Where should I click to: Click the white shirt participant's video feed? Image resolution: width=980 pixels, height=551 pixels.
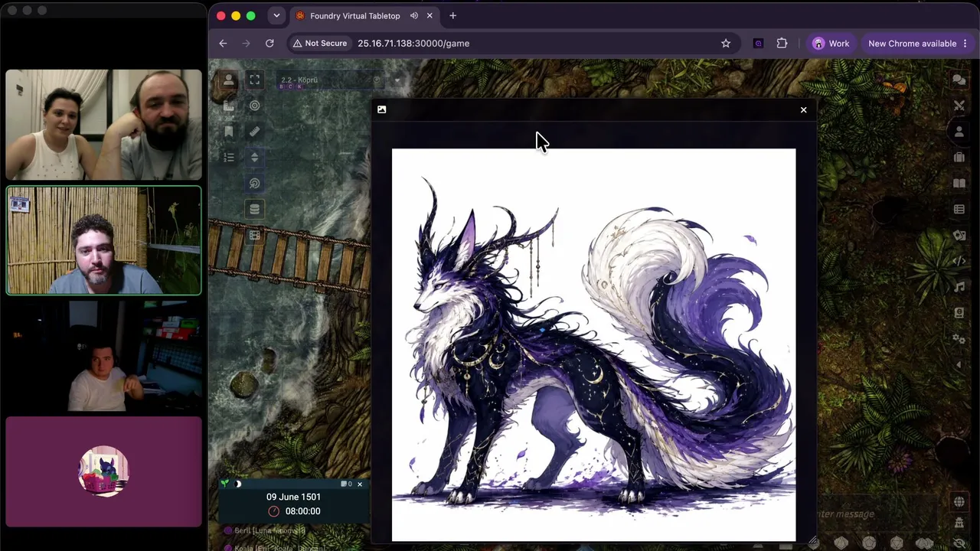pyautogui.click(x=104, y=356)
